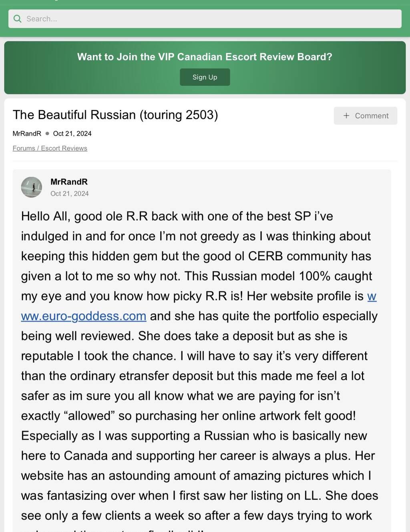Viewport: 410px width, 532px height.
Task: Open the Escort Reviews breadcrumb link
Action: (64, 148)
